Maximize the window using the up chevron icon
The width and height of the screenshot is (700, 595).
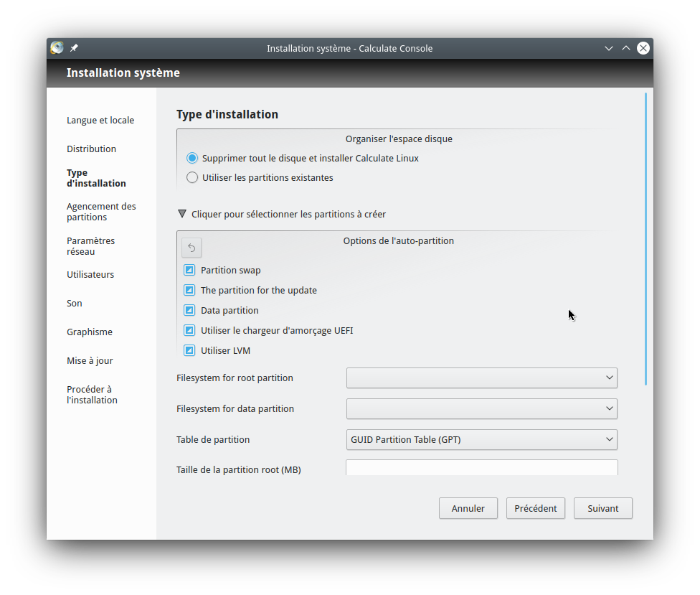626,48
